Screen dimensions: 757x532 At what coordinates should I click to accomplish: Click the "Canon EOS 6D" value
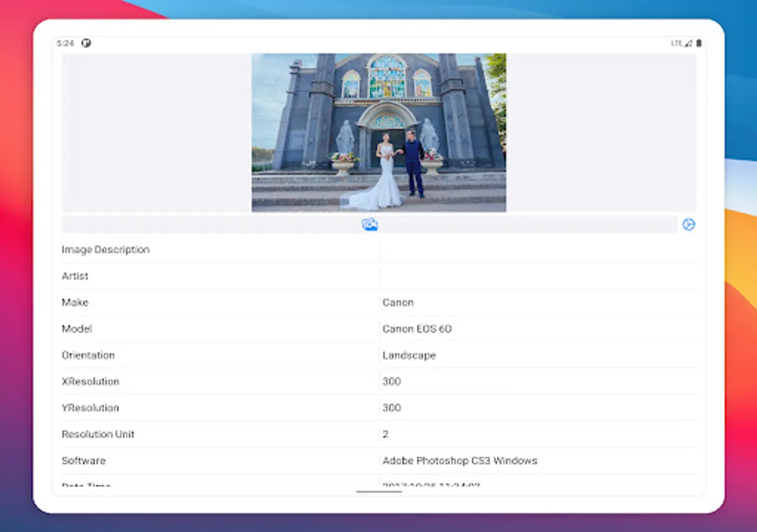417,329
